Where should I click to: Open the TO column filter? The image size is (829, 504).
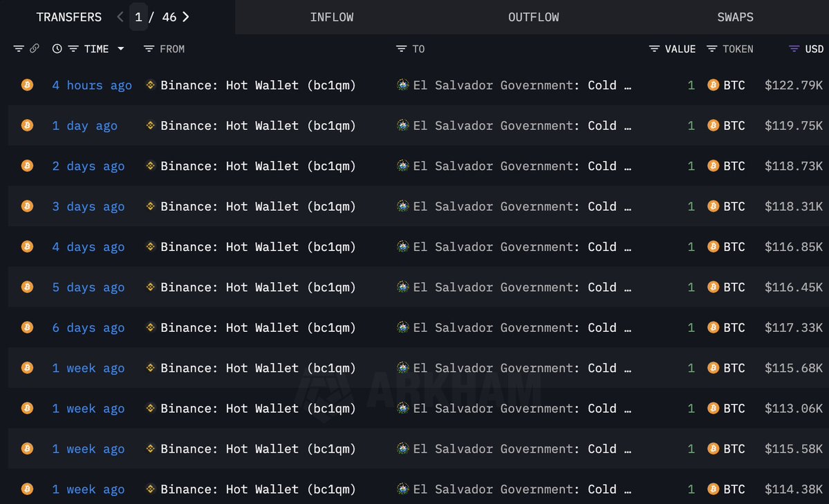point(401,48)
